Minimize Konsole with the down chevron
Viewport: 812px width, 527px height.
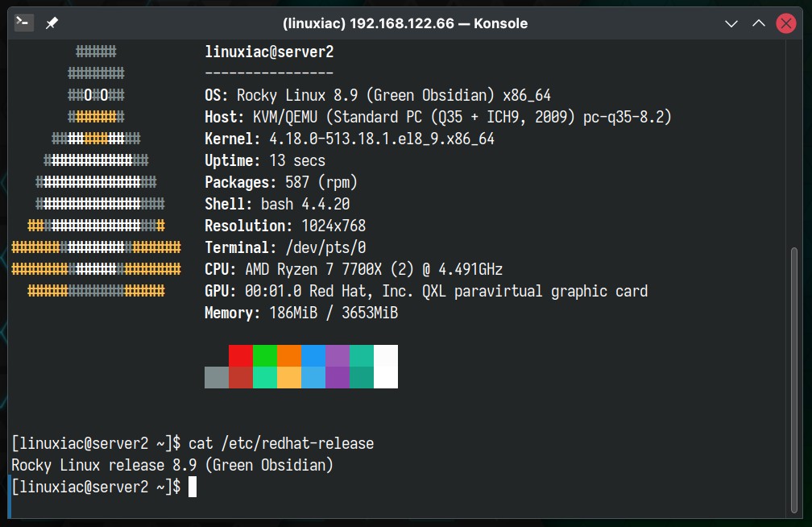[731, 23]
